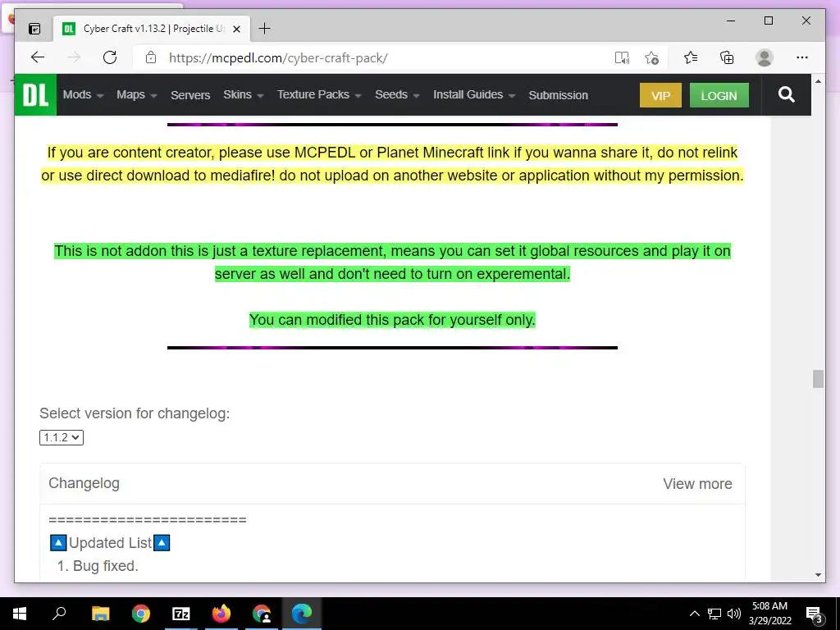Open the network status tray icon

coord(714,614)
